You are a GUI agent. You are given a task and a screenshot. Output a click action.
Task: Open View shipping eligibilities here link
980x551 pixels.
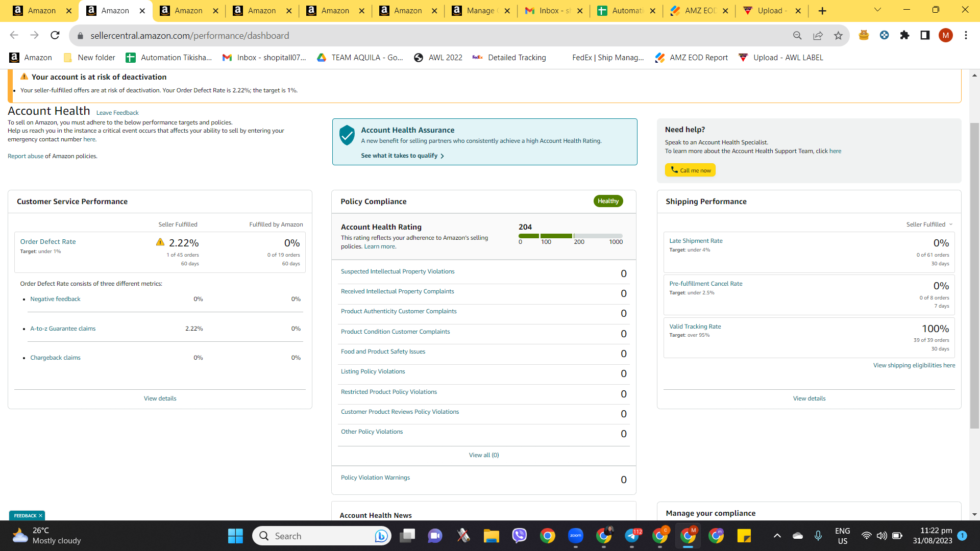914,365
